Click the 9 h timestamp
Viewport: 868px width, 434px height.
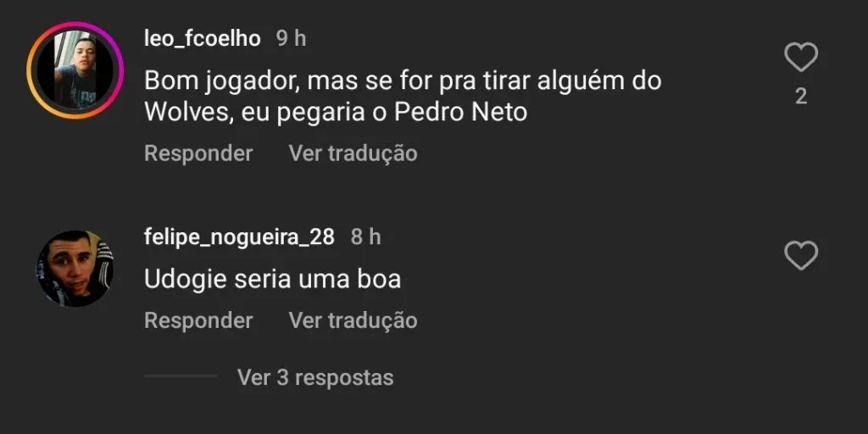[291, 39]
